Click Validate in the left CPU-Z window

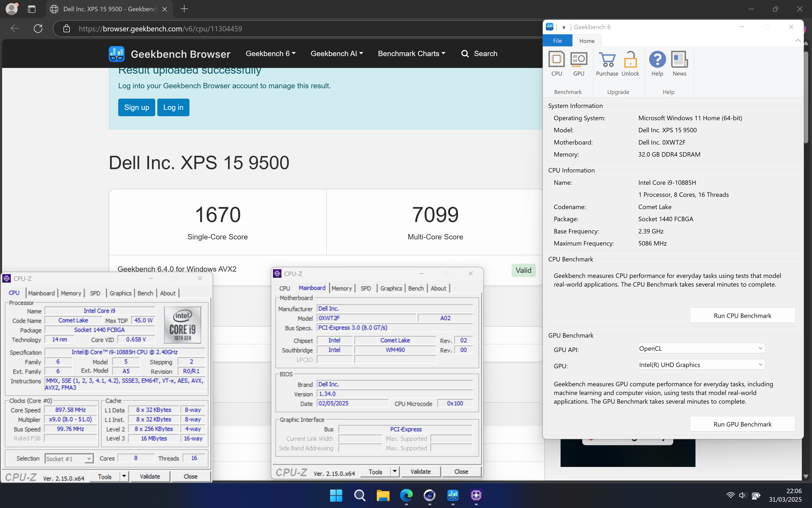[x=150, y=476]
